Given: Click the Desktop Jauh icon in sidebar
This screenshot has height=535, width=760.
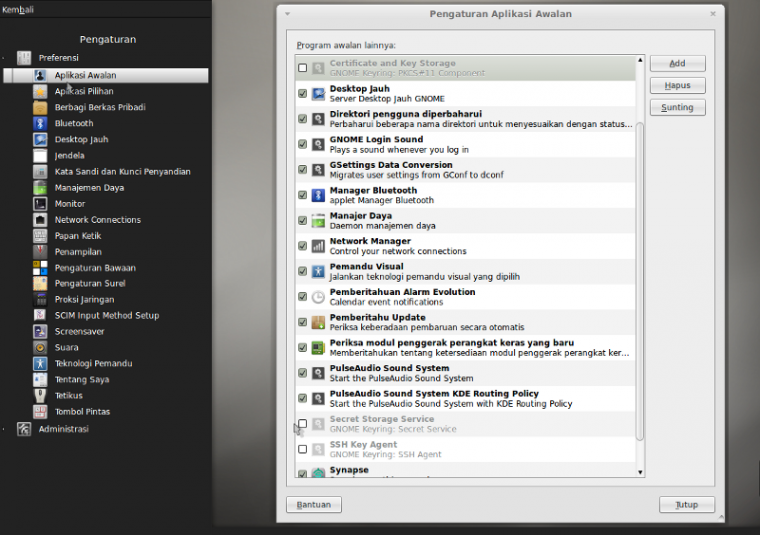Looking at the screenshot, I should click(x=40, y=139).
